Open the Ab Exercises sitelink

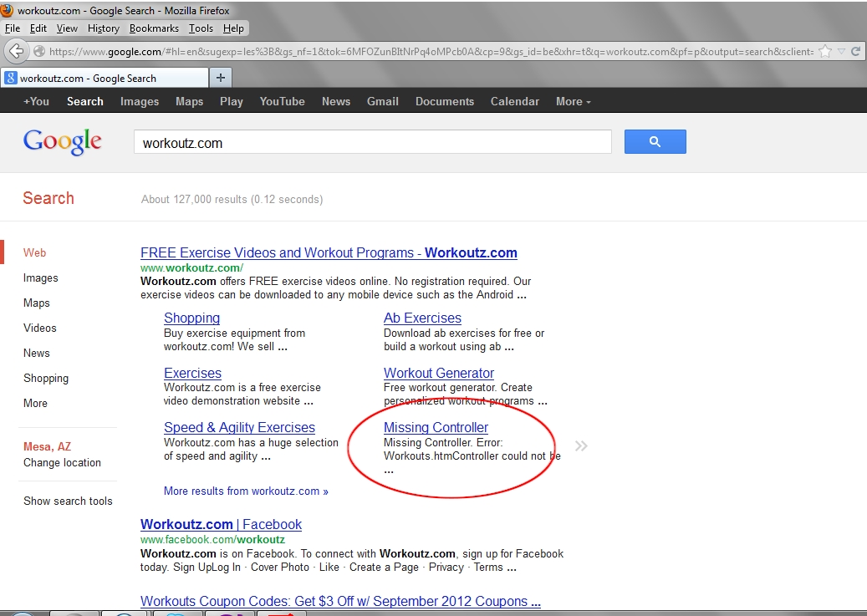click(x=422, y=318)
